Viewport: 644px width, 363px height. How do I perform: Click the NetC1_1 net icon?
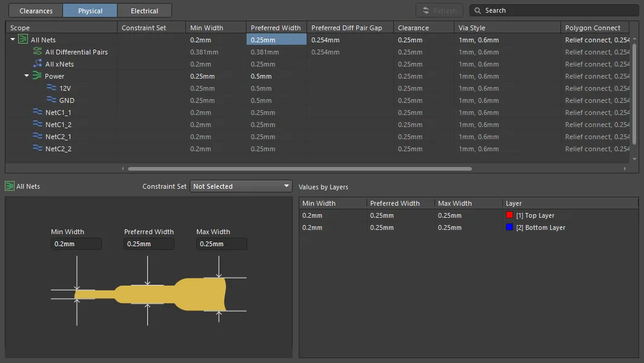pos(38,111)
